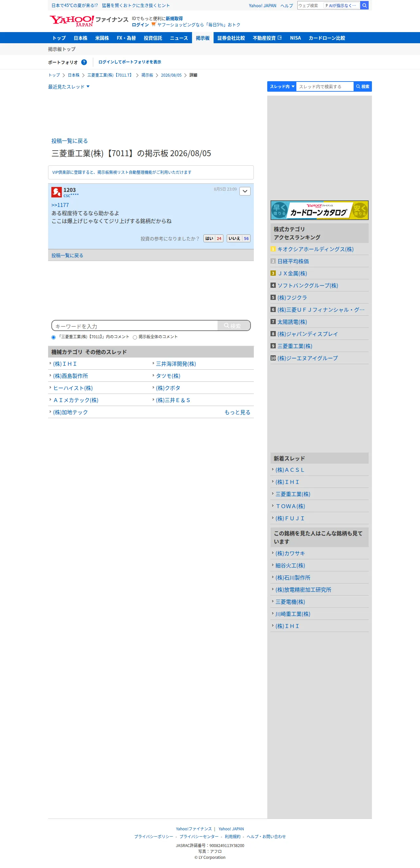Click the 三菱重工業(株)【7011.T】 breadcrumb
420x868 pixels.
110,75
